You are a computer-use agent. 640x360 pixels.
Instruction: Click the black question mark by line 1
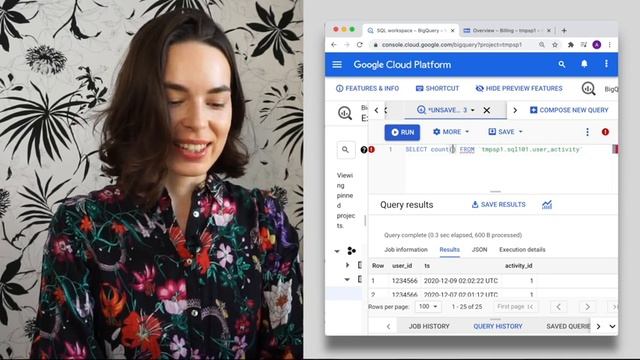(x=364, y=150)
